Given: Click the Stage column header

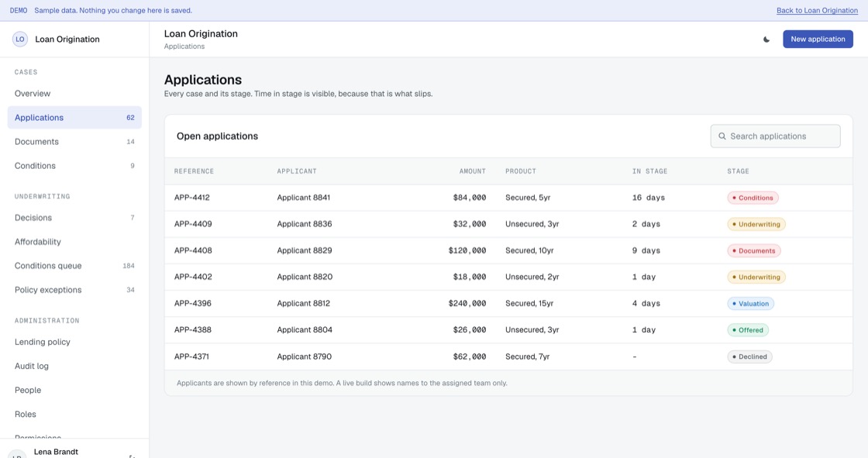Looking at the screenshot, I should (x=738, y=171).
